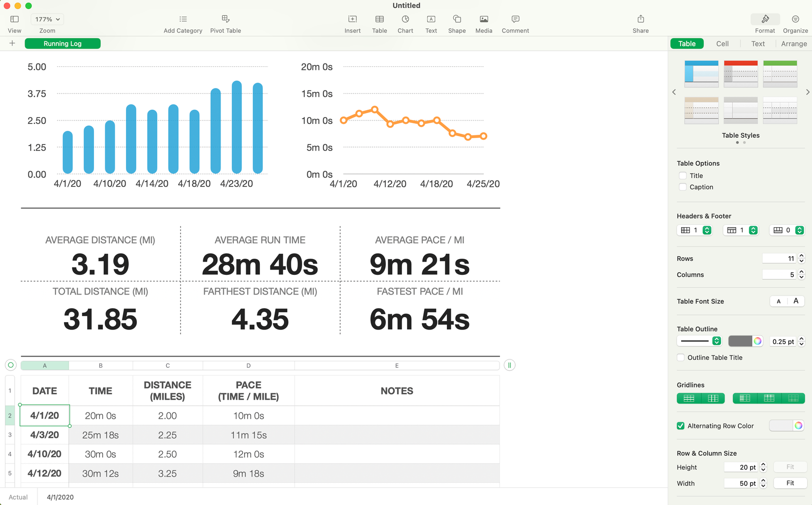
Task: Switch to the Cell tab
Action: (x=722, y=43)
